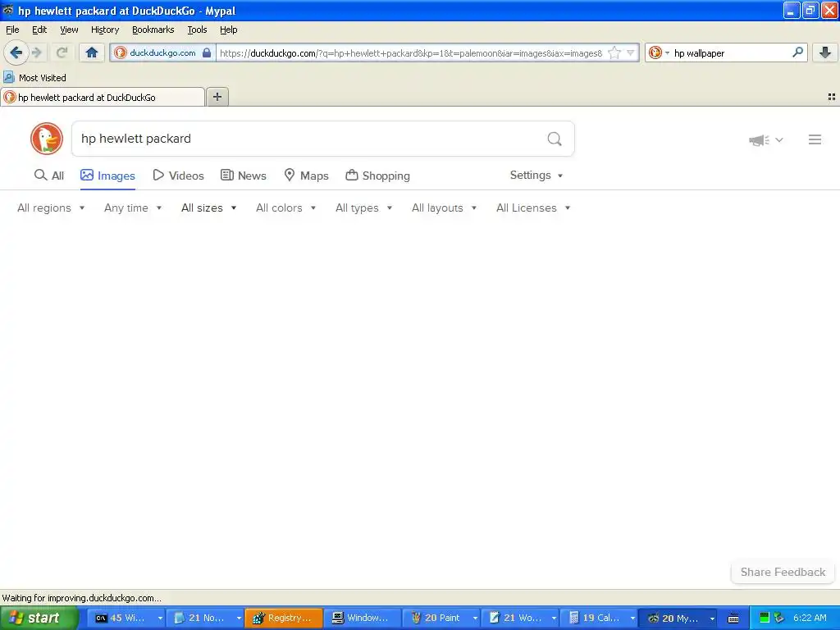840x630 pixels.
Task: Click the padlock site identity icon
Action: click(x=206, y=52)
